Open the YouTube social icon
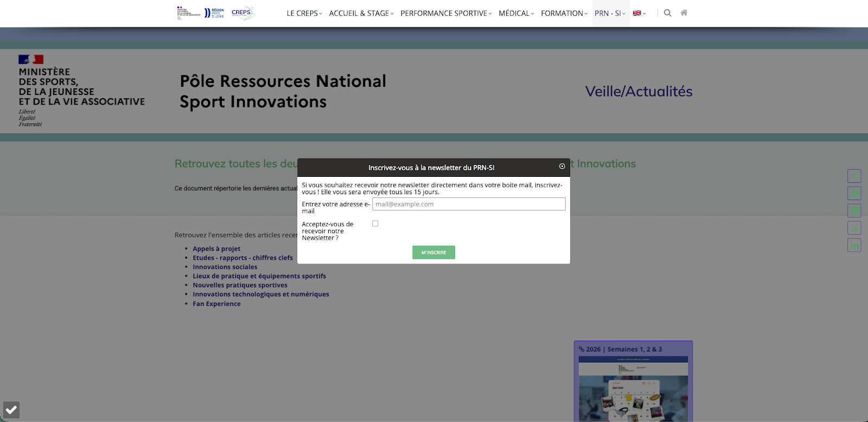 click(x=854, y=228)
